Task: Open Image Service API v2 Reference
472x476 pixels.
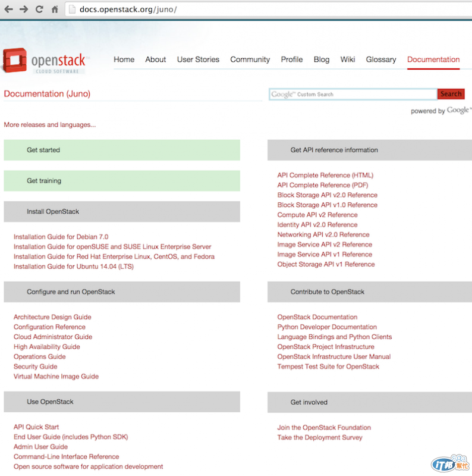Action: click(325, 245)
